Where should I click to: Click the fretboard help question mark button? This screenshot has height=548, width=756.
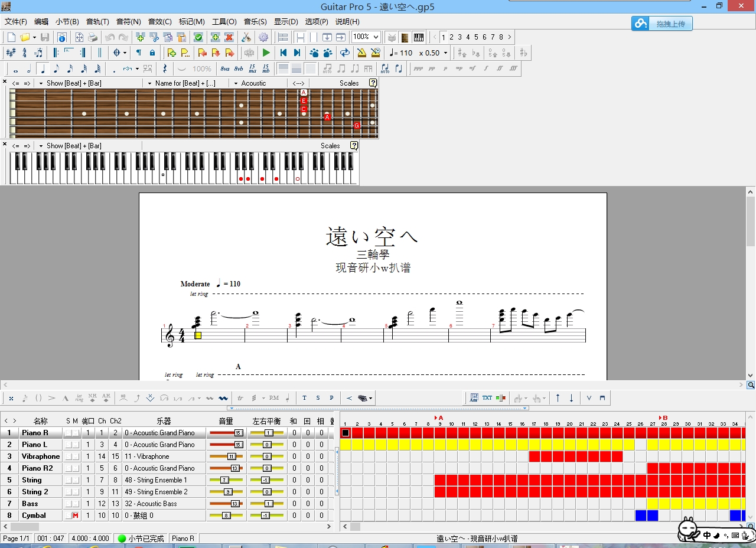click(373, 83)
